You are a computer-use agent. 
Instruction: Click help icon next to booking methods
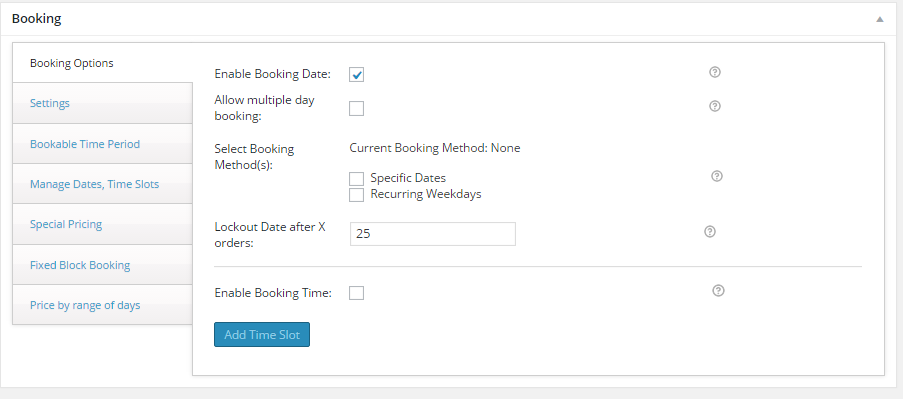coord(716,176)
